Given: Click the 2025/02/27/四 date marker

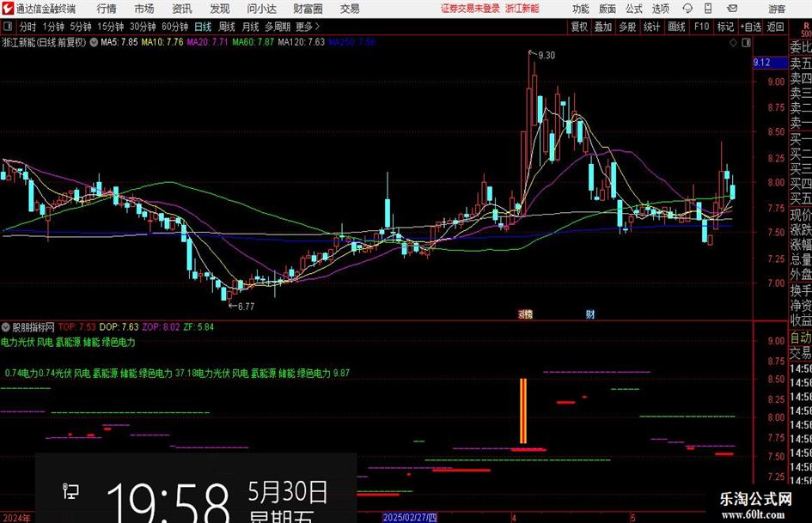Looking at the screenshot, I should tap(410, 518).
